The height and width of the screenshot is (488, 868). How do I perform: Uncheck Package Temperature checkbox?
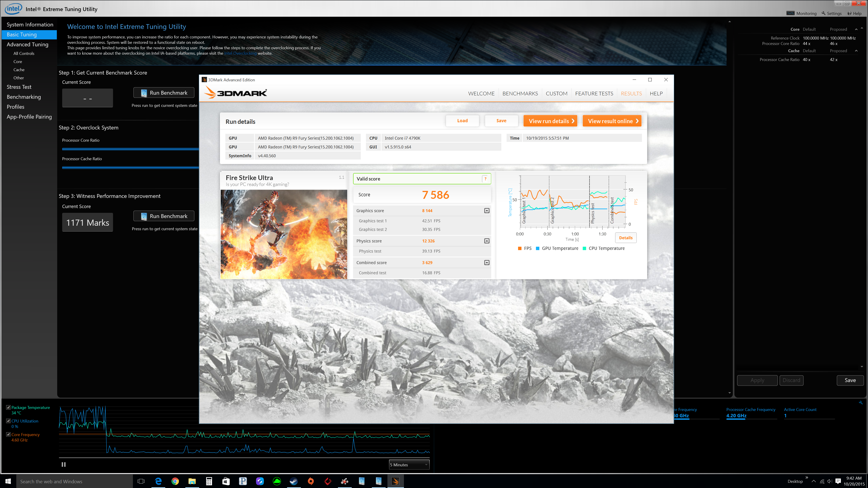coord(8,407)
